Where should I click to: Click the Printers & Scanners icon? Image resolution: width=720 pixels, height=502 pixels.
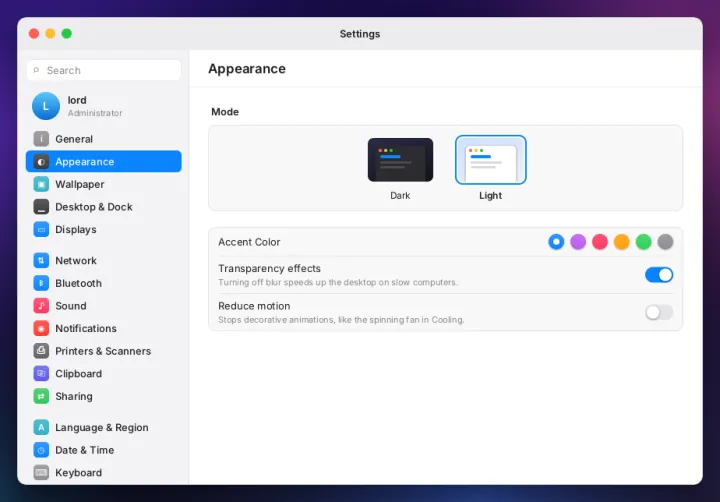(41, 351)
